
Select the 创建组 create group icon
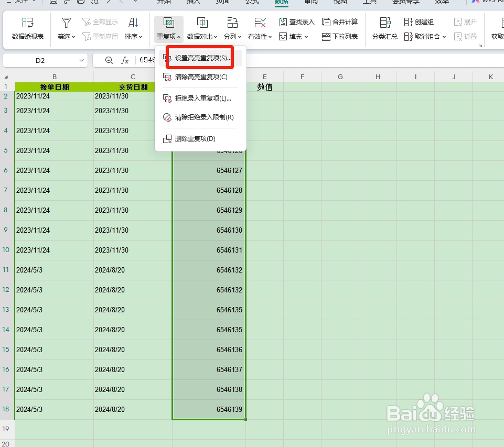coord(421,21)
